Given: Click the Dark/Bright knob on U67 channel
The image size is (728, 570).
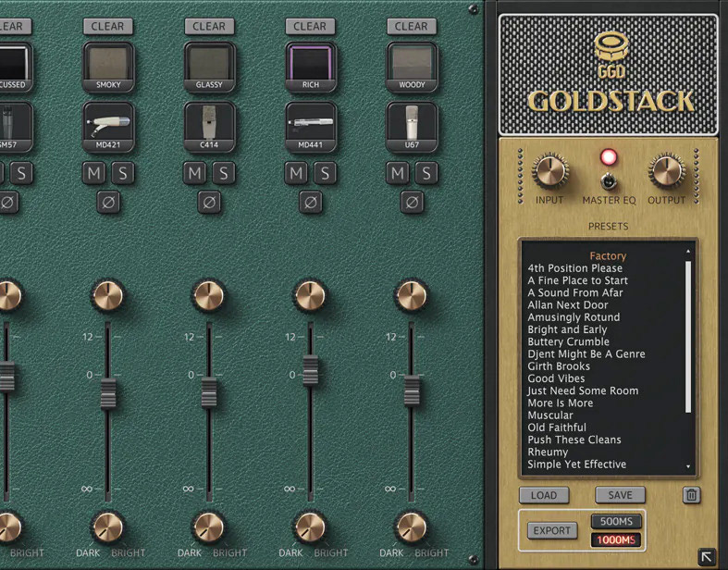Looking at the screenshot, I should coord(412,527).
